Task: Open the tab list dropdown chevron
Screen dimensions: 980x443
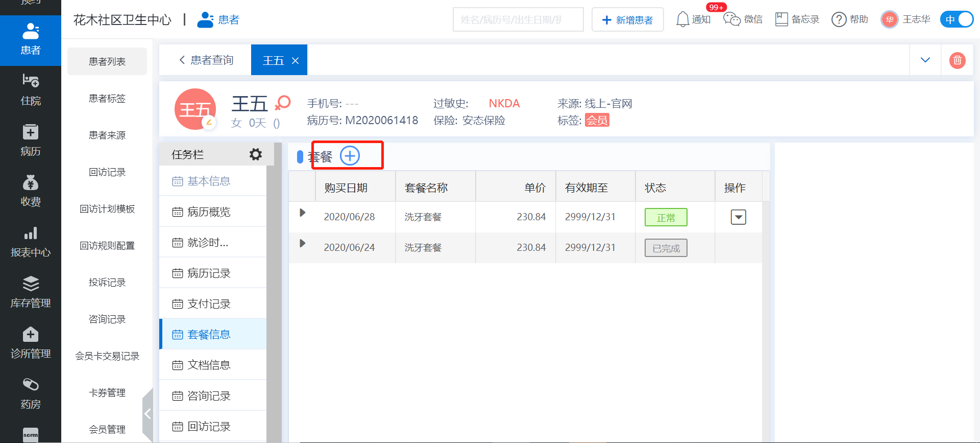Action: 925,60
